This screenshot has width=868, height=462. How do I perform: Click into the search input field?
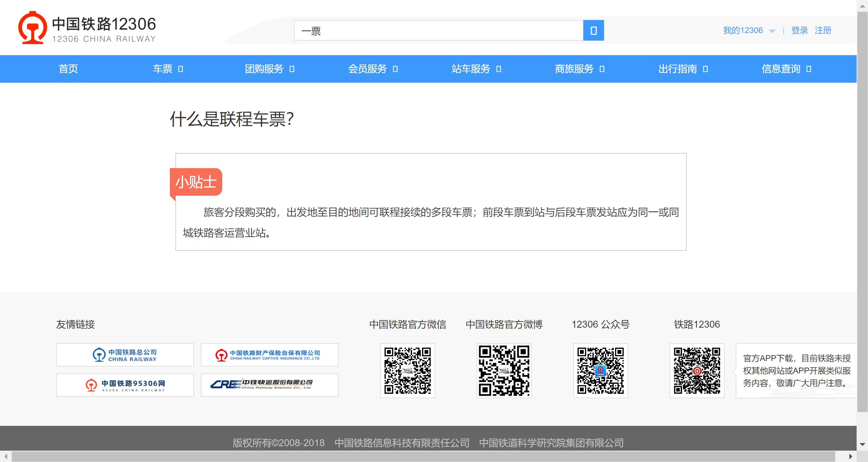pos(438,31)
